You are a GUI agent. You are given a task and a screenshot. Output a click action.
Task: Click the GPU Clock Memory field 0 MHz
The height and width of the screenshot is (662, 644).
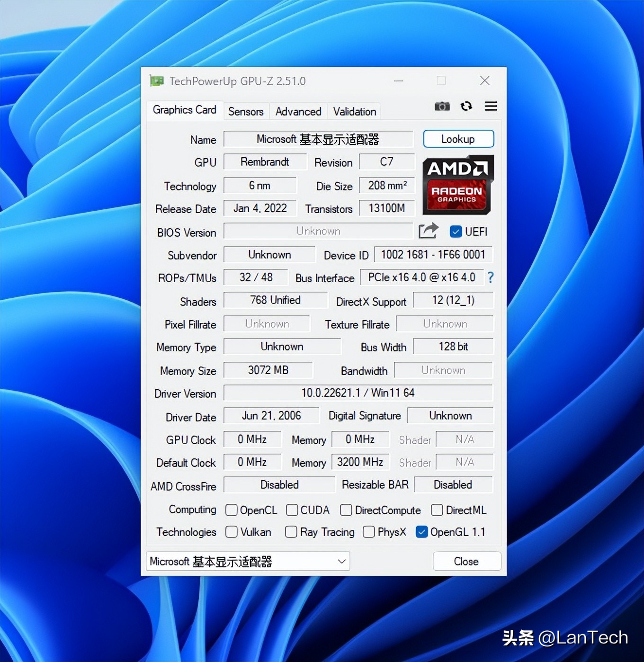(360, 439)
